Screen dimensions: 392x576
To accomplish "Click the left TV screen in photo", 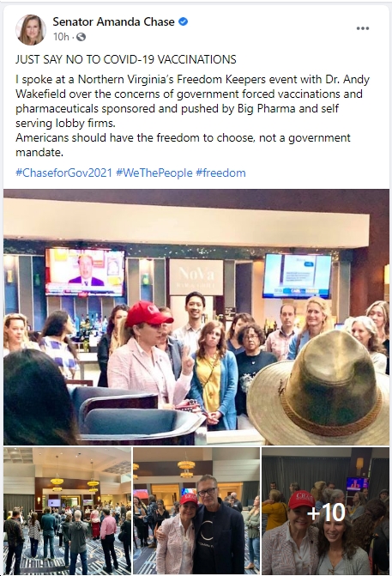I will pyautogui.click(x=85, y=273).
